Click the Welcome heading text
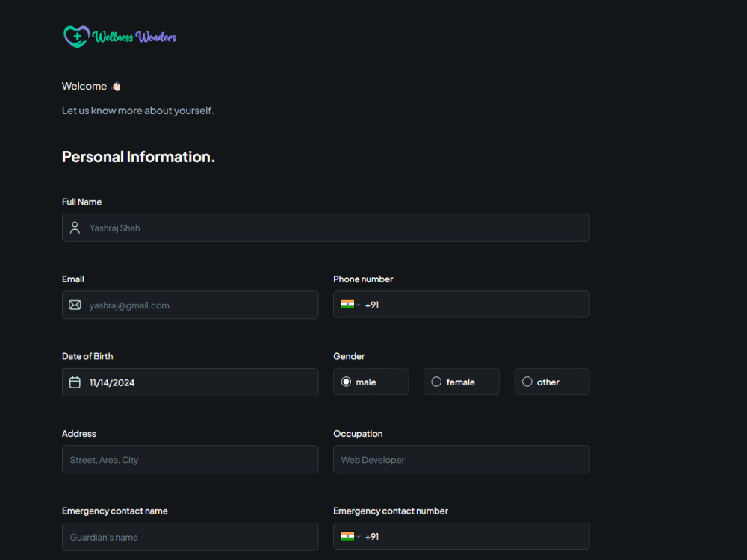The height and width of the screenshot is (560, 747). pyautogui.click(x=84, y=86)
